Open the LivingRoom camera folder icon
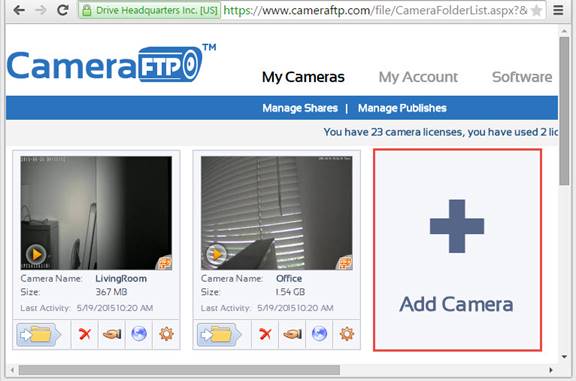 [38, 334]
